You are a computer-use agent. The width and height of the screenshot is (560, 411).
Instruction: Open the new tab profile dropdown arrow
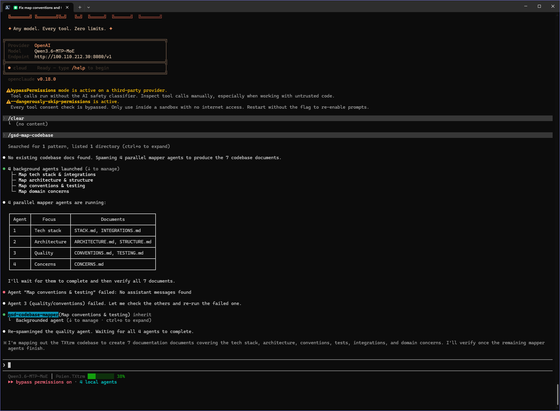click(89, 7)
